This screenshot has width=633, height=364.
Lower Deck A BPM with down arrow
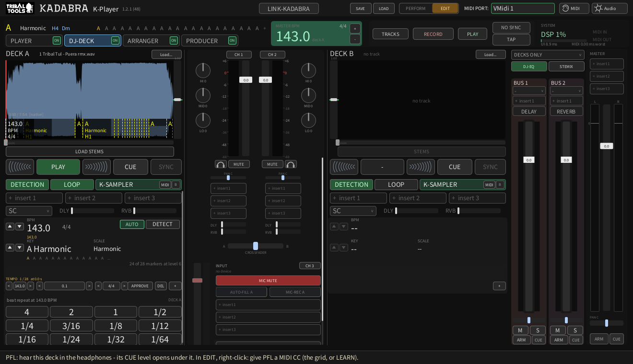coord(20,227)
